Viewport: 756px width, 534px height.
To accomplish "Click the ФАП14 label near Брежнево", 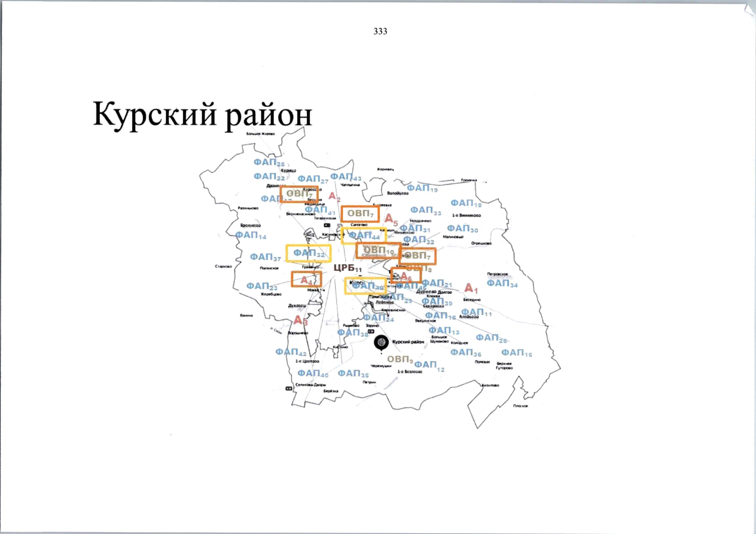I will click(250, 235).
